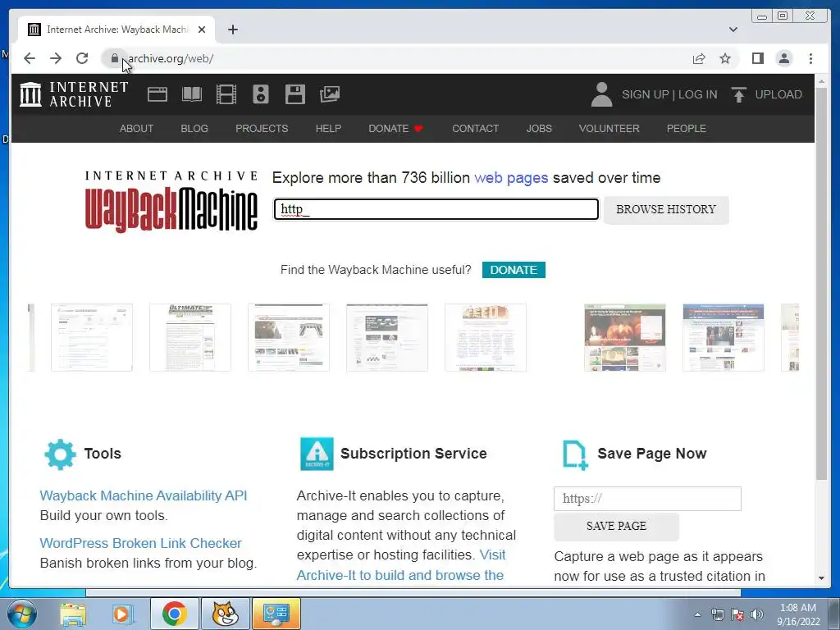
Task: Open the Web section icon
Action: point(157,94)
